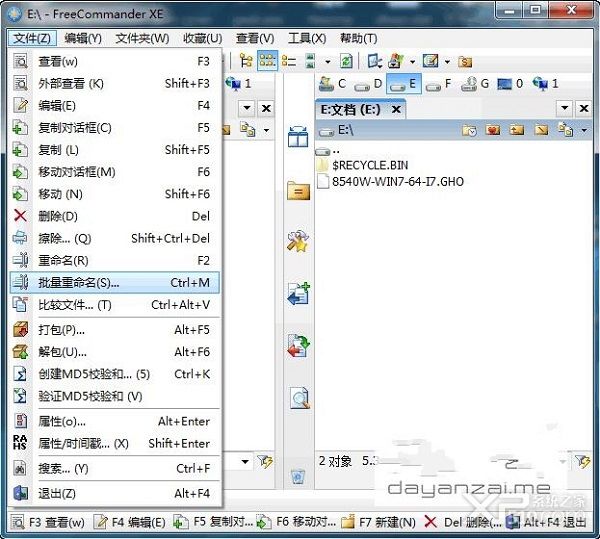Click the orange S folder icon
The width and height of the screenshot is (600, 539).
(x=465, y=62)
